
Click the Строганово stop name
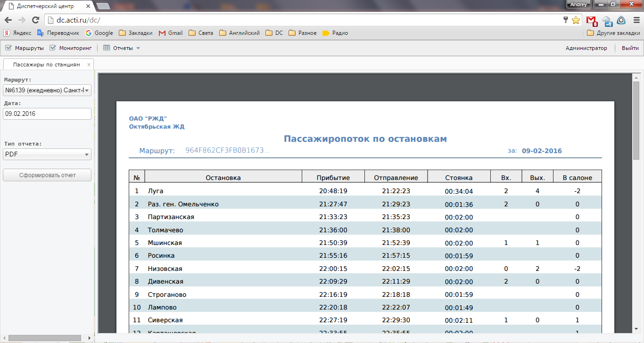pyautogui.click(x=167, y=294)
